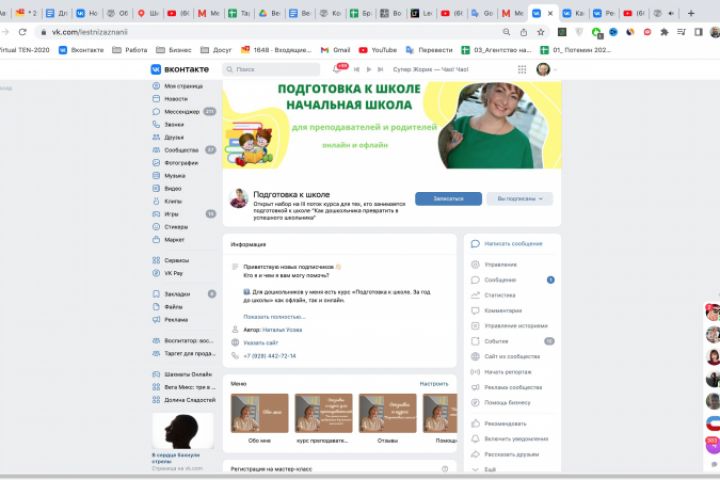Viewport: 720px width, 480px height.
Task: Click the browser address bar with vk.com URL
Action: click(x=271, y=32)
